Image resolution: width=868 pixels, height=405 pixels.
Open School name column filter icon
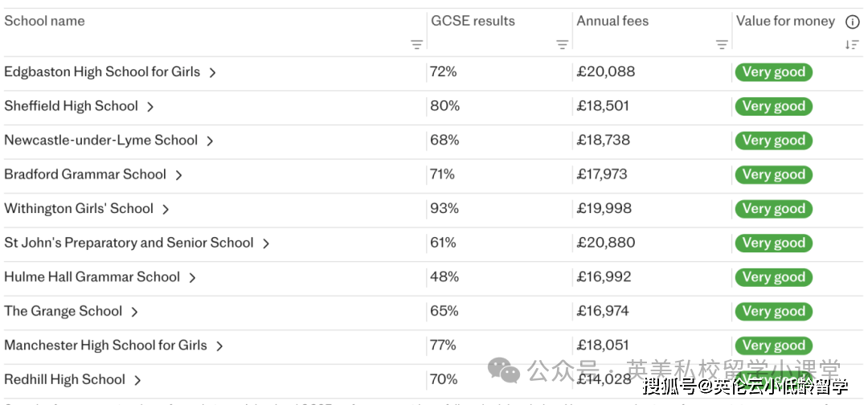click(416, 45)
